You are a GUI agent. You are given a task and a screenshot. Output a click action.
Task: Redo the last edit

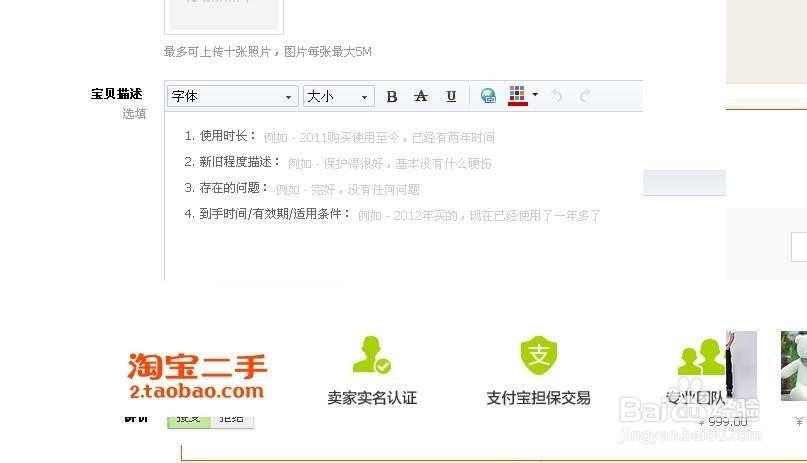pos(584,96)
